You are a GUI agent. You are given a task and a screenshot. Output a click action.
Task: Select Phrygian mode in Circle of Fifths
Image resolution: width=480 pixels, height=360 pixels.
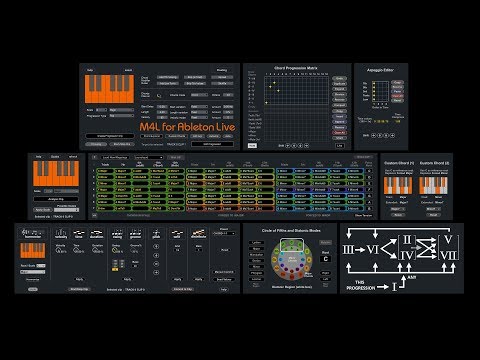256,273
